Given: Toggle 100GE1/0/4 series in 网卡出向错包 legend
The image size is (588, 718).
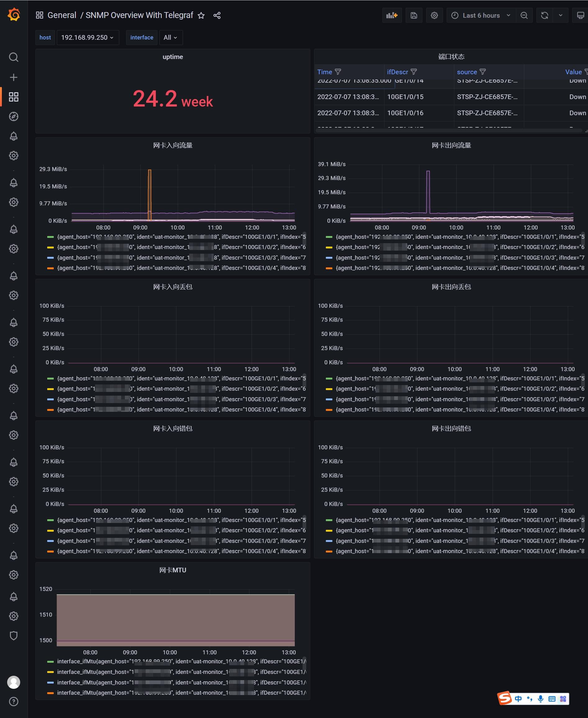Looking at the screenshot, I should pyautogui.click(x=460, y=551).
